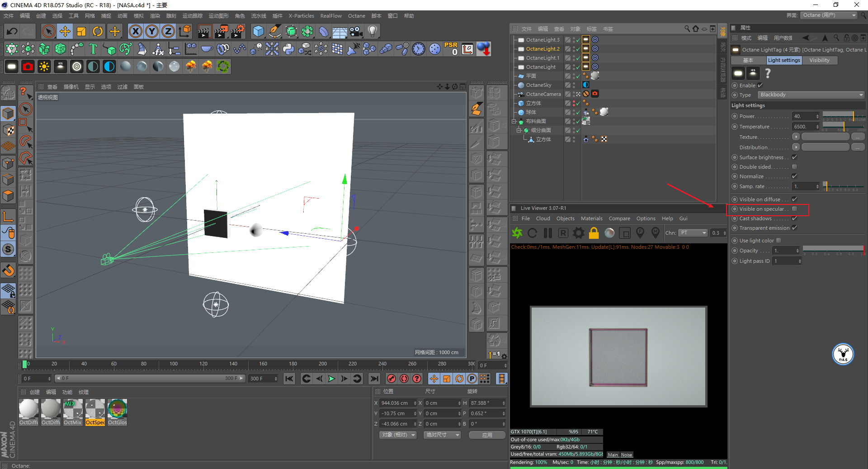Select the Move tool

coord(65,31)
